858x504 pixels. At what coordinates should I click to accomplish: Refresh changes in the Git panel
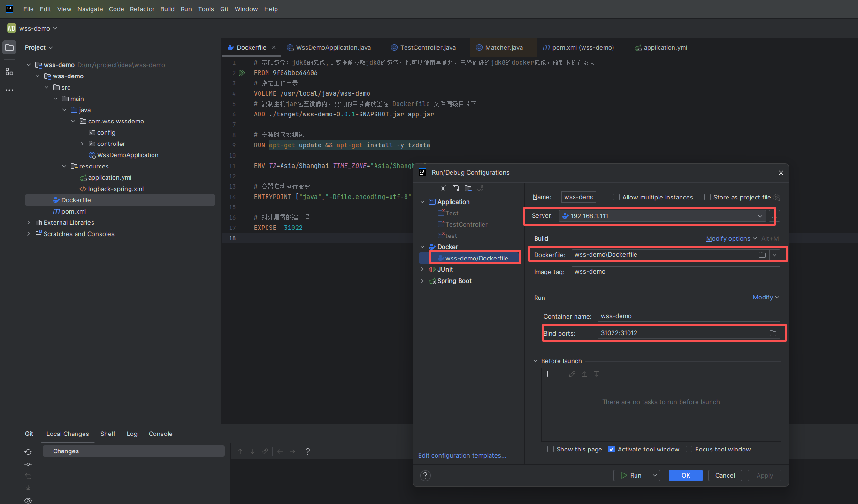tap(28, 451)
